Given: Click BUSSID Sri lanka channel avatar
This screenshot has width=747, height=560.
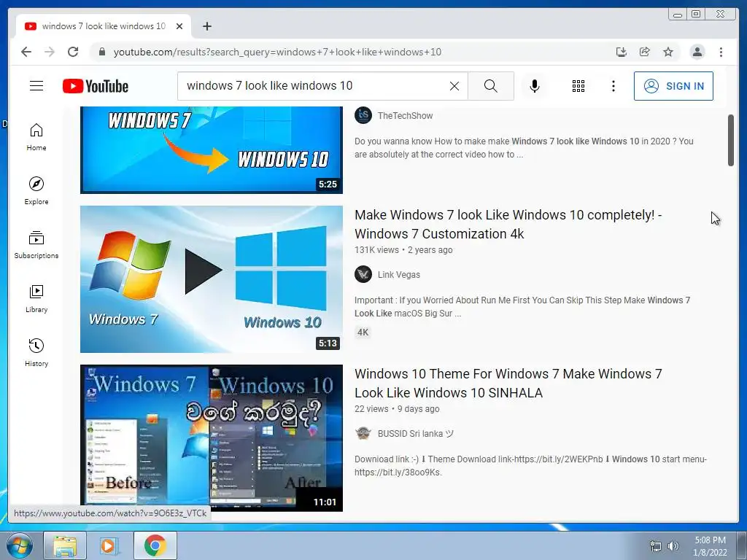Looking at the screenshot, I should coord(363,433).
